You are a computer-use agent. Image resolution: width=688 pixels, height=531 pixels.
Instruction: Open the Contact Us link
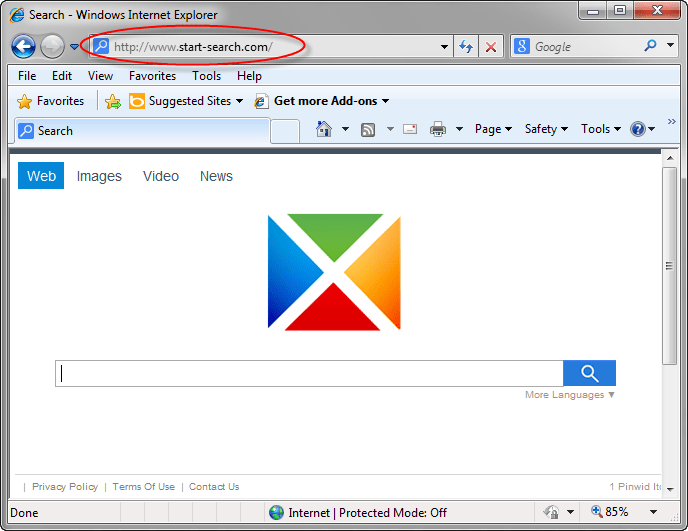coord(214,487)
